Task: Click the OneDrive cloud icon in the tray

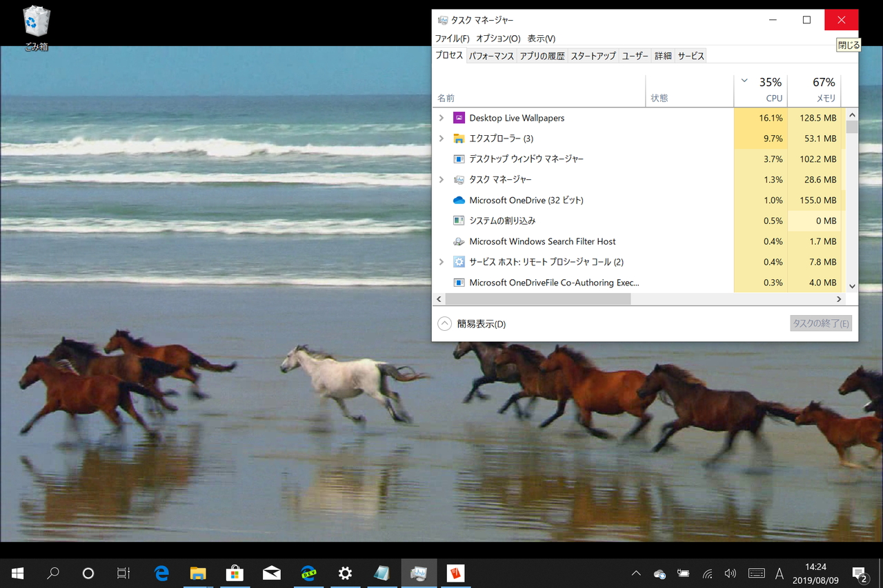Action: [x=659, y=574]
